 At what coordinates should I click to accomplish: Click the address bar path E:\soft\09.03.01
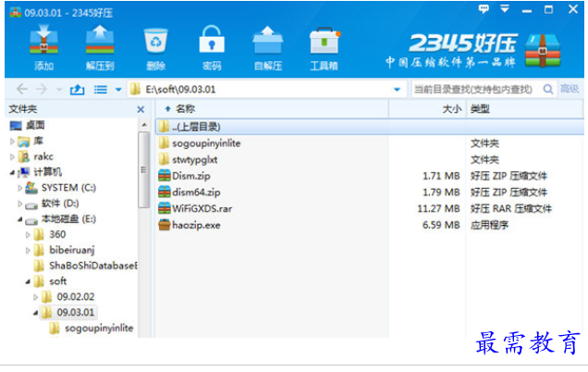pos(180,90)
